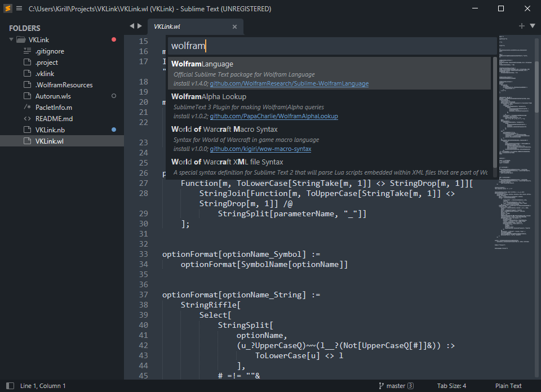This screenshot has height=392, width=541.
Task: Select VKLink.wl in the sidebar
Action: (x=62, y=141)
